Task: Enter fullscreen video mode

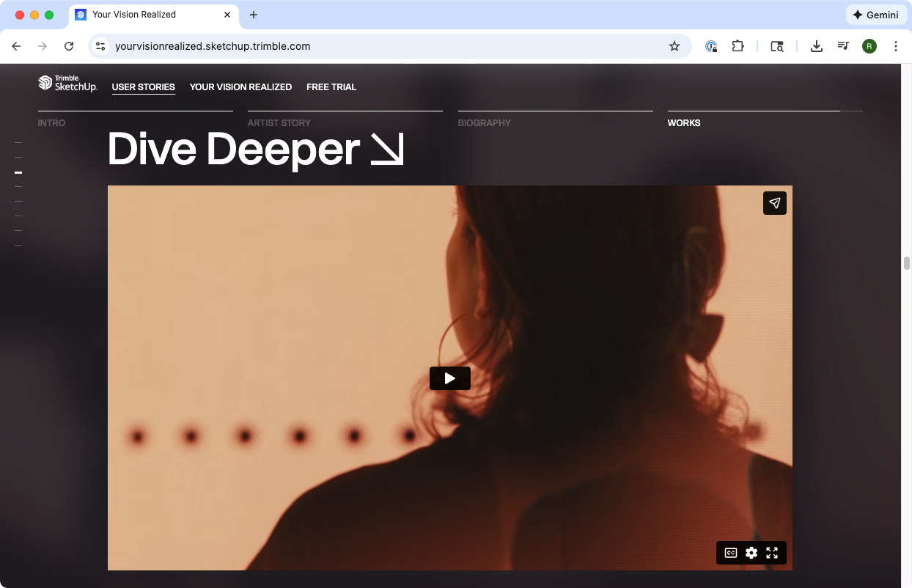Action: pyautogui.click(x=772, y=553)
